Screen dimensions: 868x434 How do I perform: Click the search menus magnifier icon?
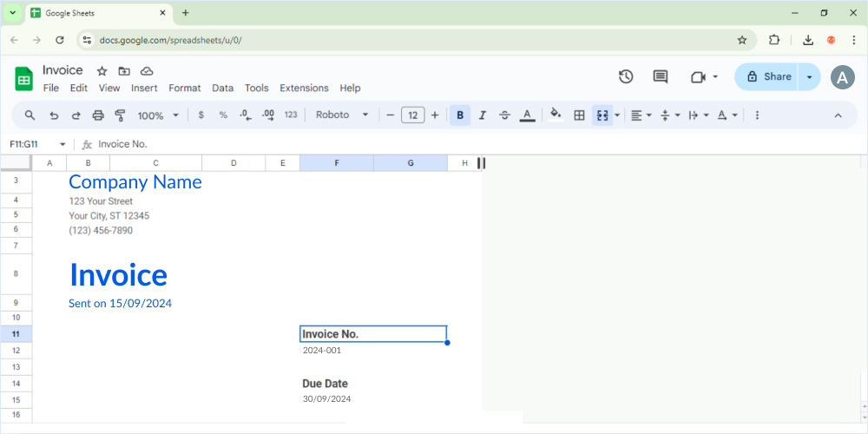point(30,115)
